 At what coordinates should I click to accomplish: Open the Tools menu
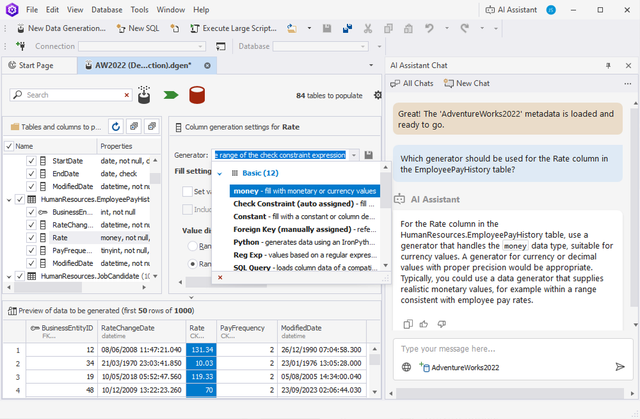pos(140,10)
